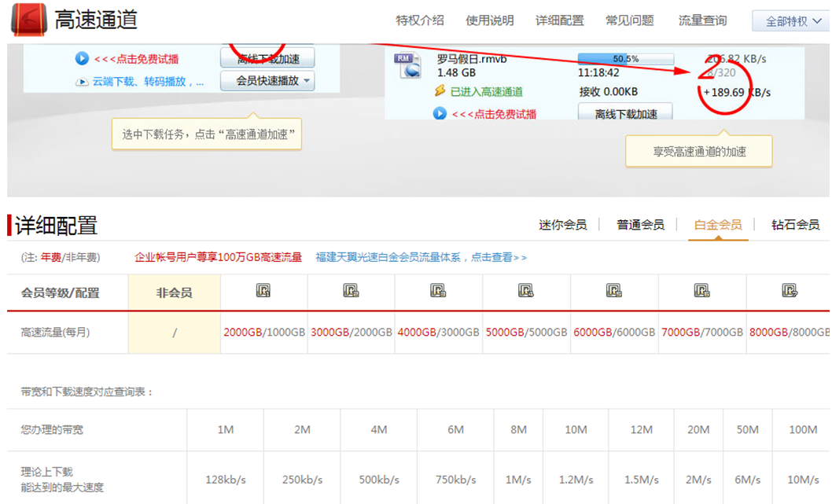Click the 5000GB/5000GB cell

click(526, 332)
